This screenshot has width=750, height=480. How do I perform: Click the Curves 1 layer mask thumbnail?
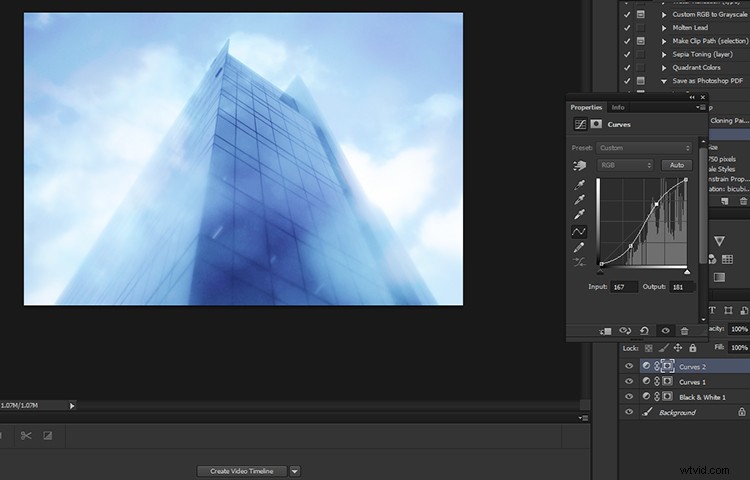(x=668, y=382)
